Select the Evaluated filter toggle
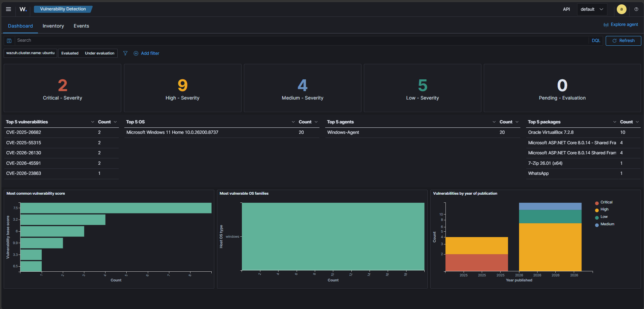Image resolution: width=644 pixels, height=309 pixels. [x=70, y=53]
